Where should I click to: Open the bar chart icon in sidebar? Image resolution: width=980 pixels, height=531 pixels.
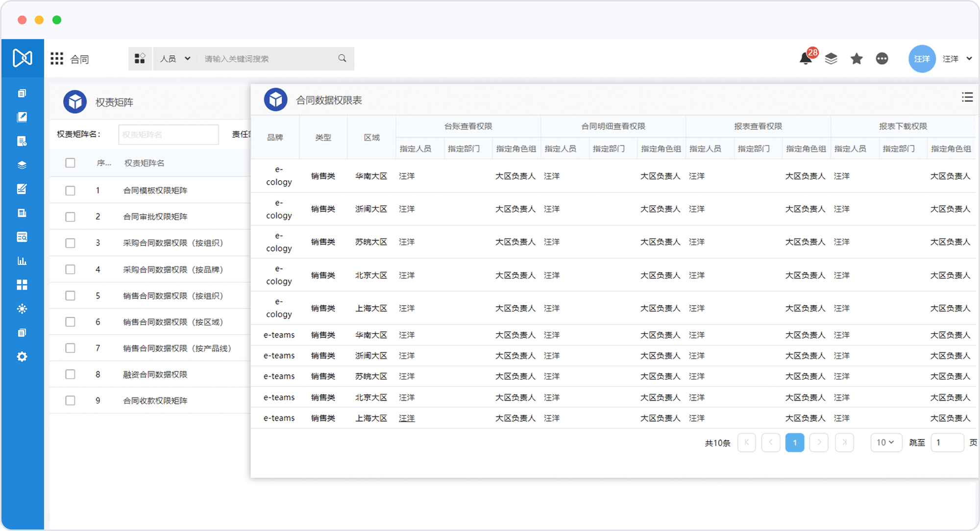pyautogui.click(x=22, y=261)
